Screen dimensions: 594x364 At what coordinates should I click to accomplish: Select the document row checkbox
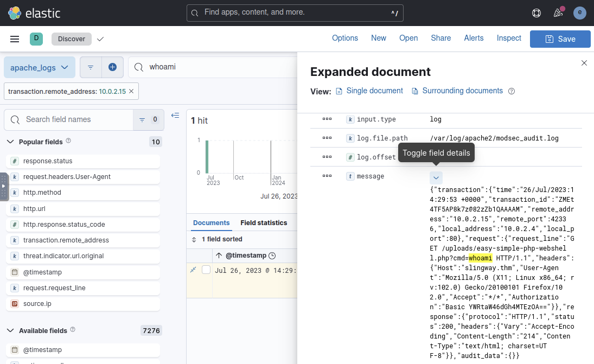point(206,270)
